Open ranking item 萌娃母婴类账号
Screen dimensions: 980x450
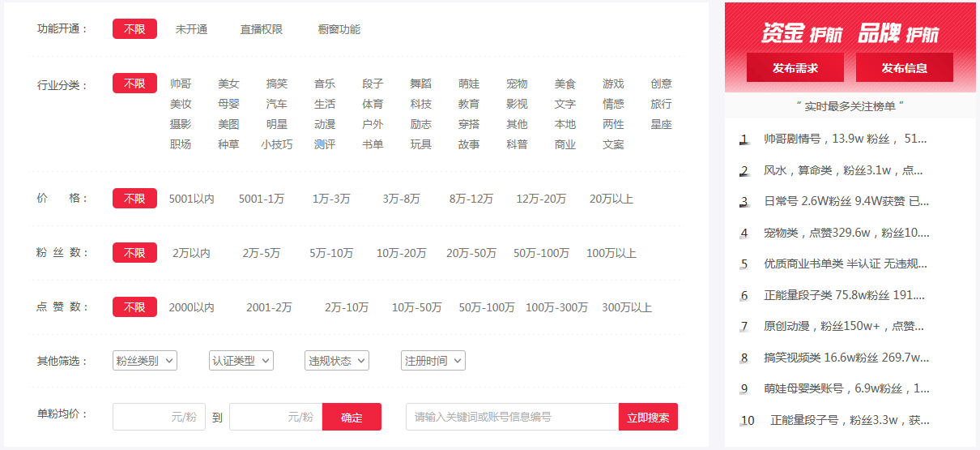tap(846, 388)
